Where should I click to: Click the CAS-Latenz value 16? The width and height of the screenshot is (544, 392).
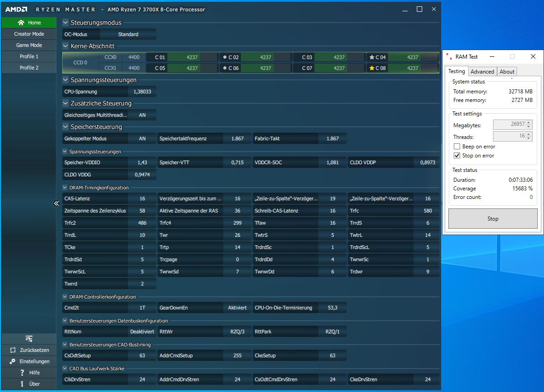142,198
